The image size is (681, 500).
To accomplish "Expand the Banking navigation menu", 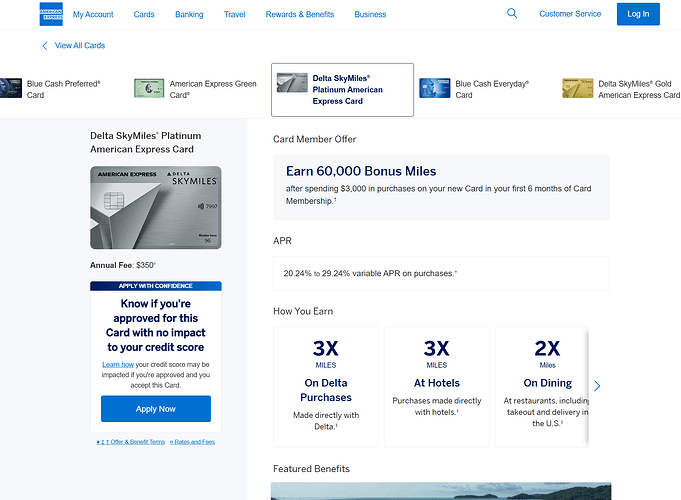I will click(189, 15).
